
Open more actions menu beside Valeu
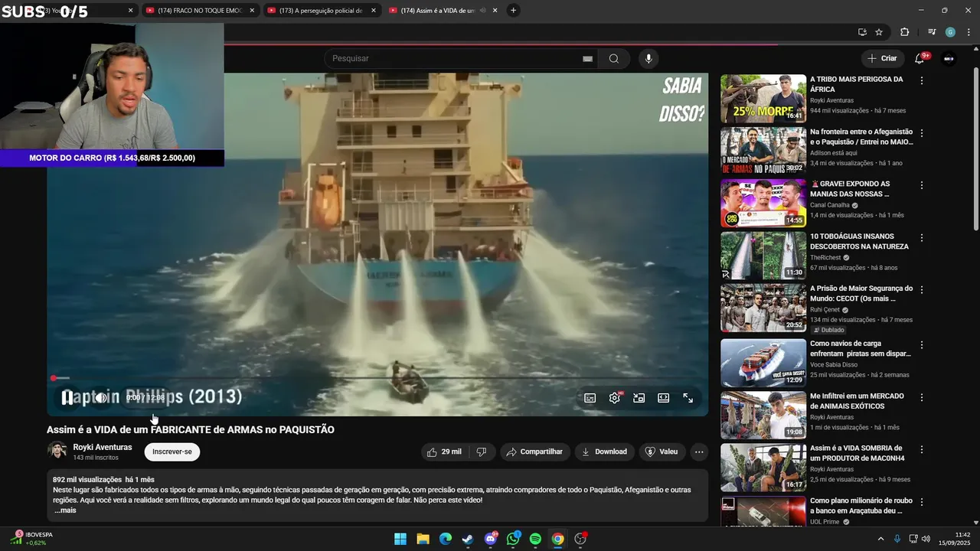[699, 452]
